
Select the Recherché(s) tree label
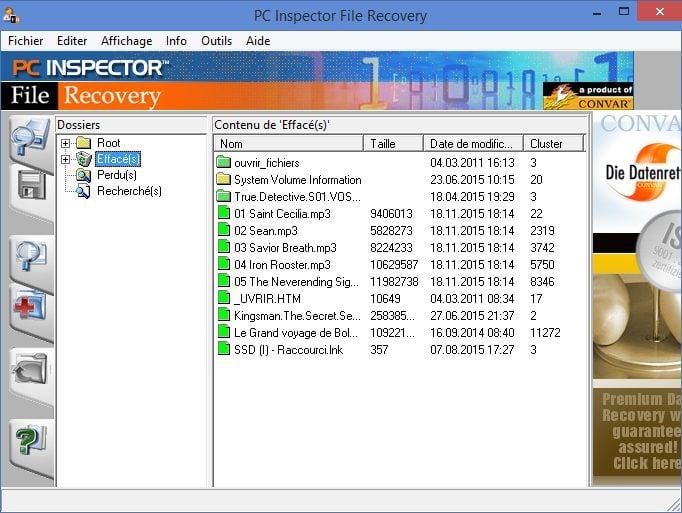click(x=129, y=191)
